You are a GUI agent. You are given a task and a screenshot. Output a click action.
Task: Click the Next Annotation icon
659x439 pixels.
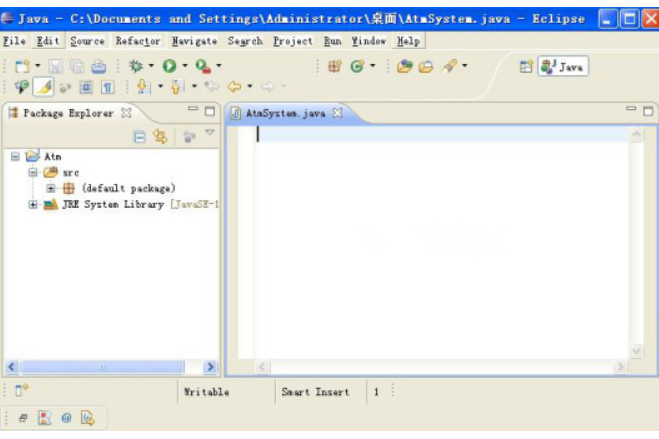(x=143, y=87)
